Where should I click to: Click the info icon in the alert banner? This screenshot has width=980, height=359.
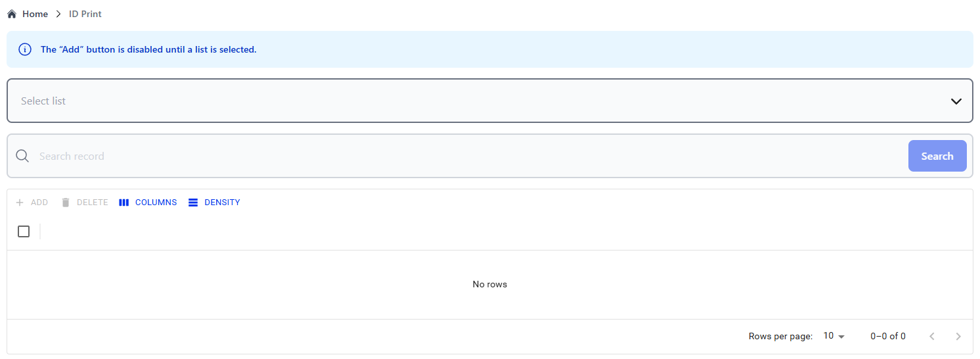[x=25, y=49]
